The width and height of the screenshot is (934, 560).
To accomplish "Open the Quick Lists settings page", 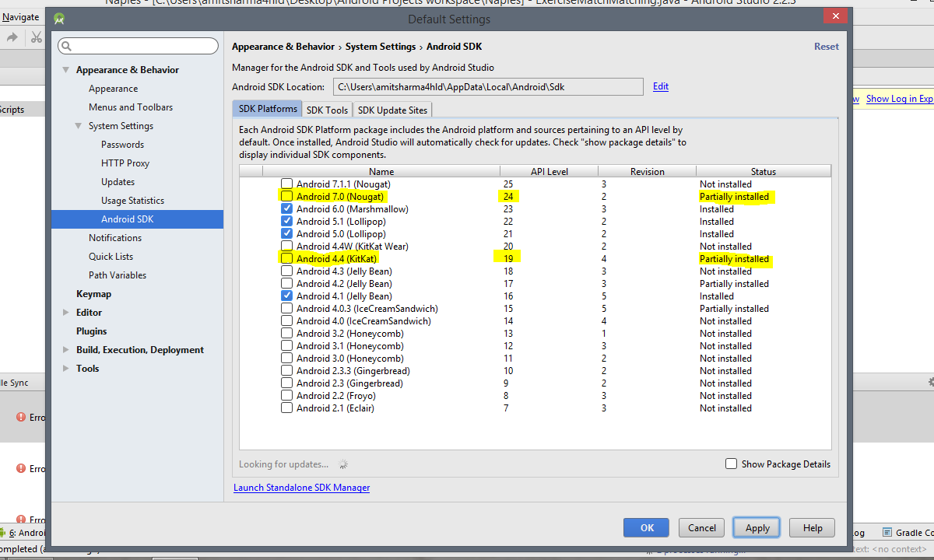I will click(111, 257).
